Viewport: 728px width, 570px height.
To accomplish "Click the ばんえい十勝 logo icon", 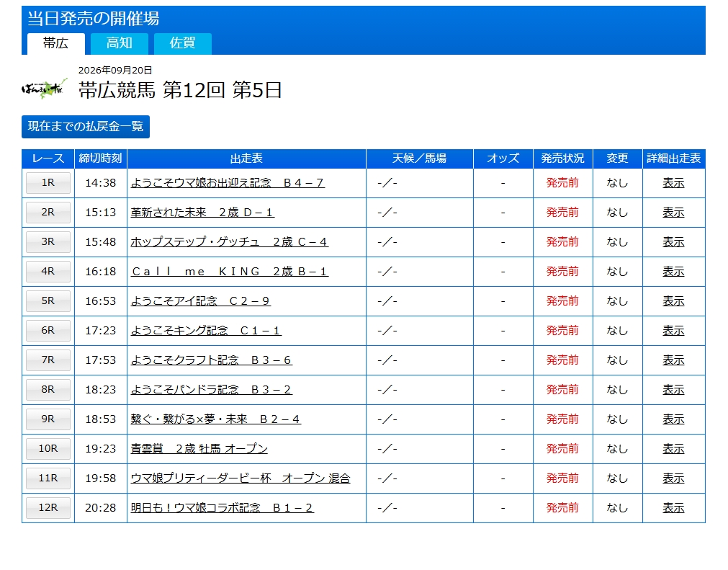I will pyautogui.click(x=44, y=89).
